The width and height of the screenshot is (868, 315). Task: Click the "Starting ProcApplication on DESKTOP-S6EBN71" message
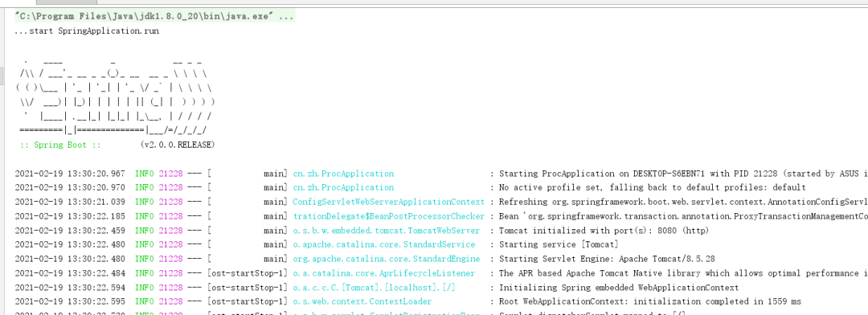coord(683,174)
